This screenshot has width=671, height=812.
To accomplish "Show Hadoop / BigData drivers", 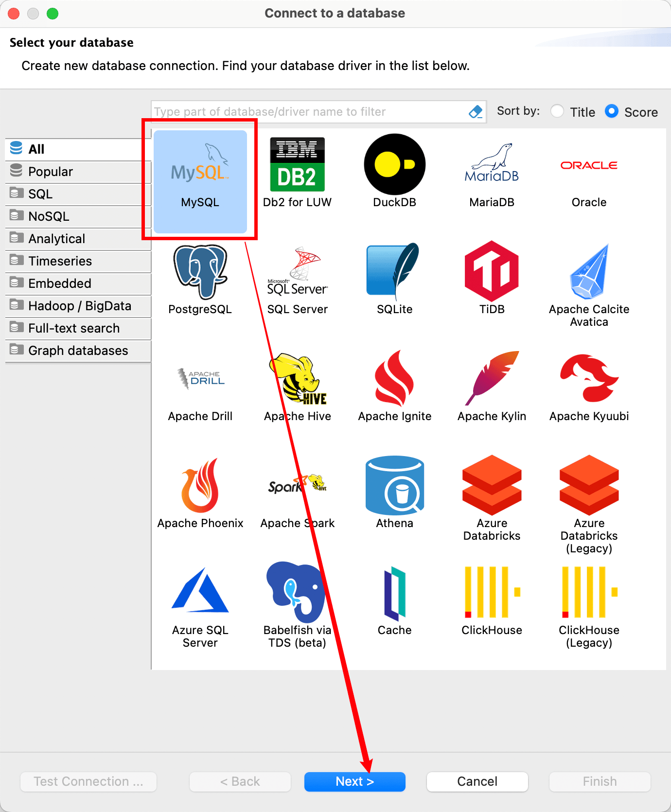I will [78, 306].
